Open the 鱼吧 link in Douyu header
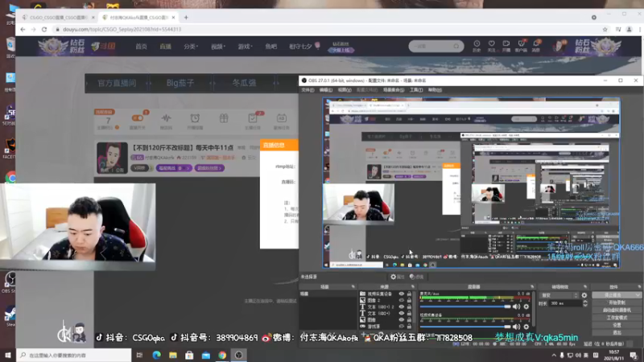Screen dimensions: 644x362 271,47
